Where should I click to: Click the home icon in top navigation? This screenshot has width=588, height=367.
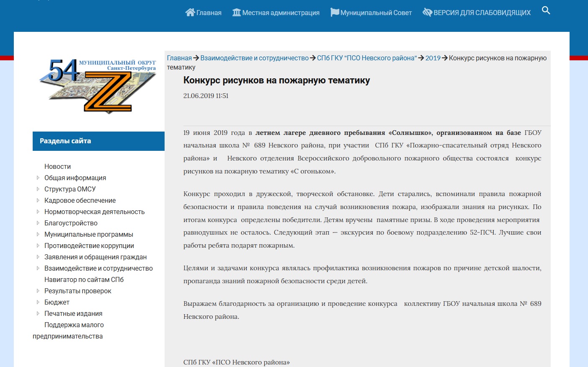click(191, 12)
